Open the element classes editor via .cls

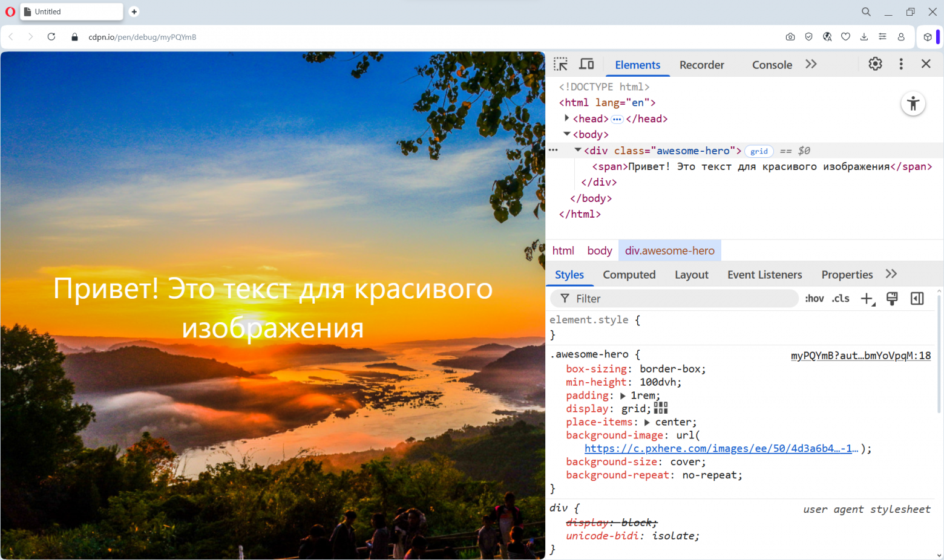pyautogui.click(x=841, y=298)
